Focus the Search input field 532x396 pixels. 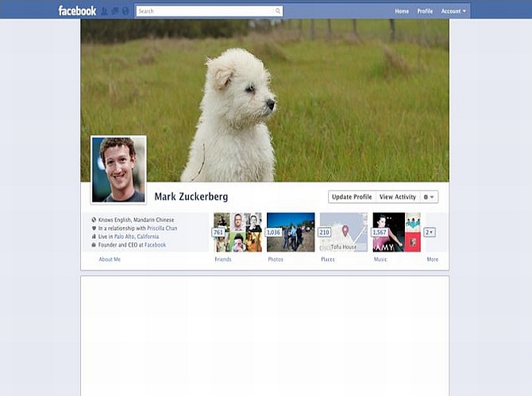point(209,11)
